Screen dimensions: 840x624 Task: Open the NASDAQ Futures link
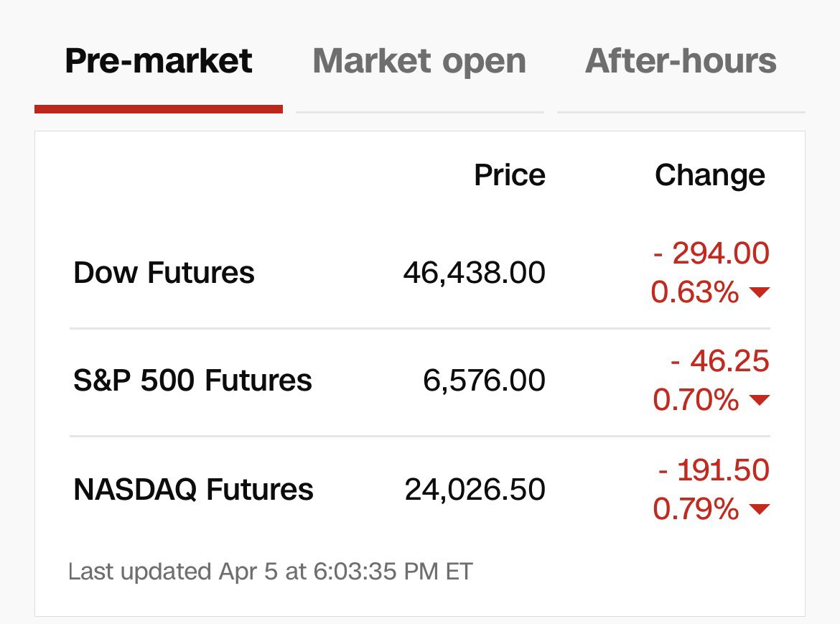pos(193,490)
